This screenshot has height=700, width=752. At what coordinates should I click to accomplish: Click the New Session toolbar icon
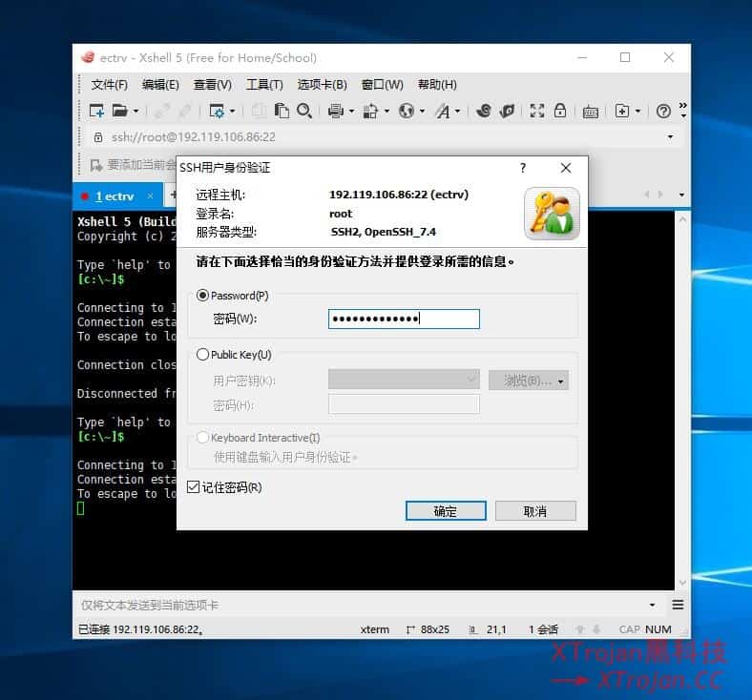96,112
